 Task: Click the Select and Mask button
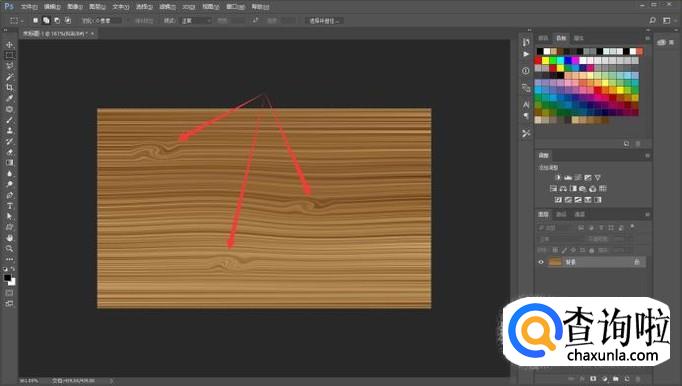click(324, 20)
